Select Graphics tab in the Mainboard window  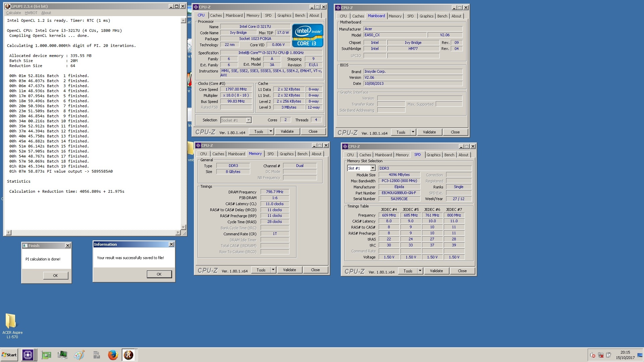tap(426, 16)
